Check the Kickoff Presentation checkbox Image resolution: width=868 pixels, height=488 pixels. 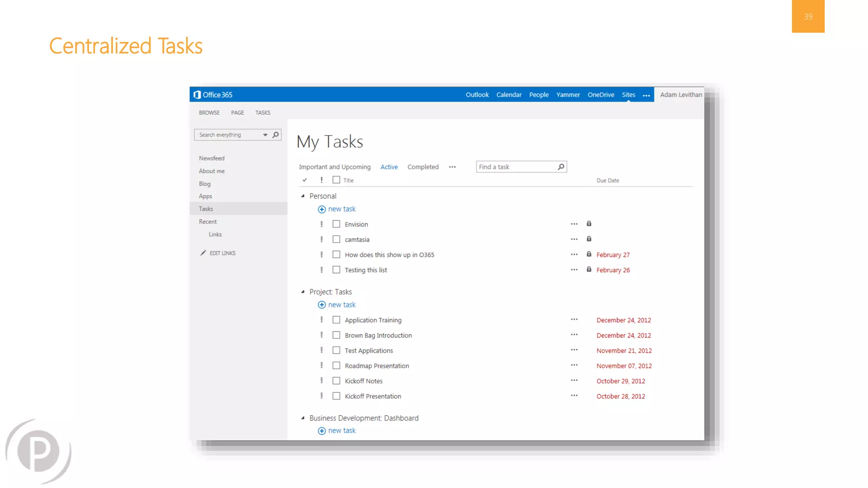(336, 396)
